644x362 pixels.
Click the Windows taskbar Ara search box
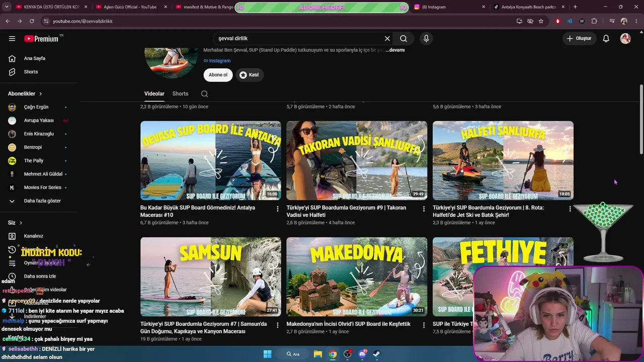pyautogui.click(x=293, y=354)
